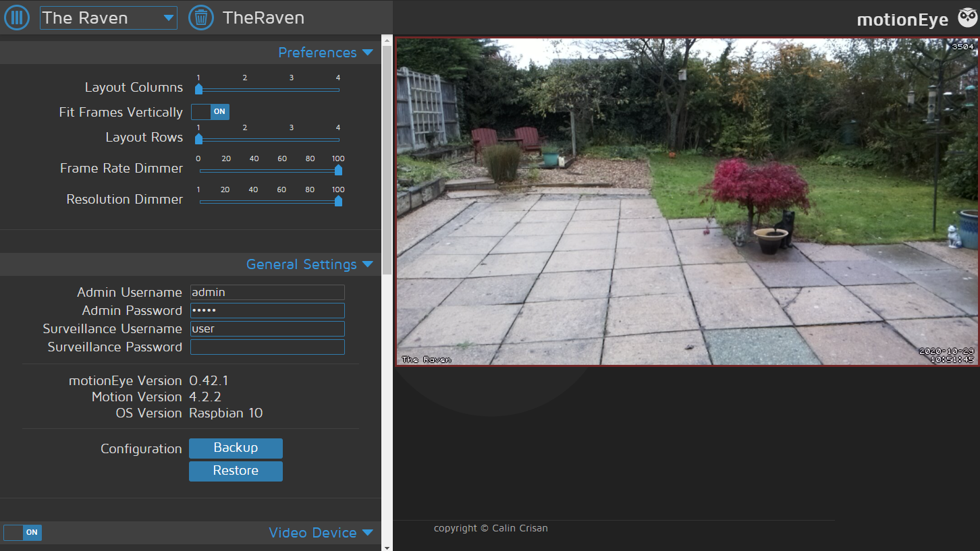Click the Backup configuration button
Screen dimensions: 980x551
(x=236, y=448)
